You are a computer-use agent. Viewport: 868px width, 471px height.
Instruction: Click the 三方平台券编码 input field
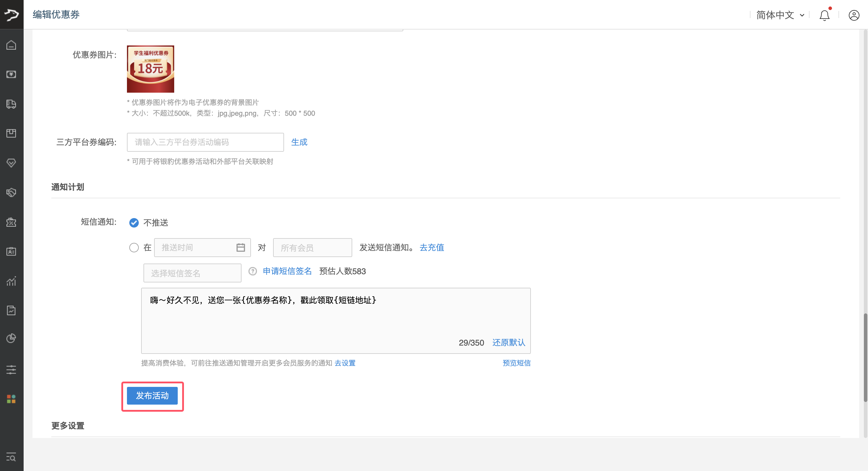pyautogui.click(x=205, y=142)
